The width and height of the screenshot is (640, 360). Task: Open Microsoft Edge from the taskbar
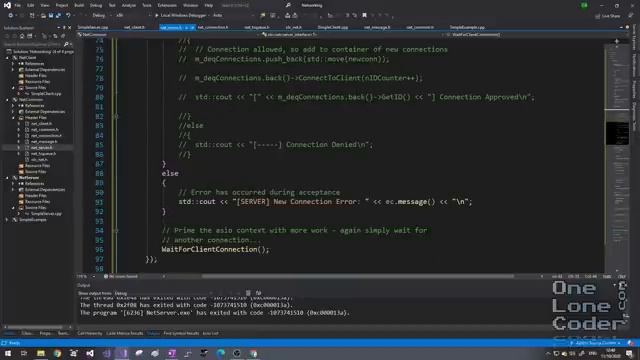click(x=220, y=353)
